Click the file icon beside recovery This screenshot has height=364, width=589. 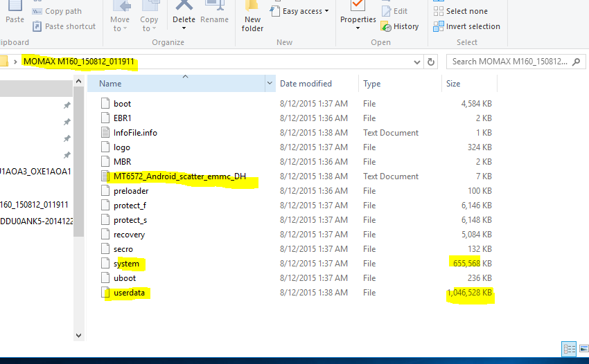point(105,234)
